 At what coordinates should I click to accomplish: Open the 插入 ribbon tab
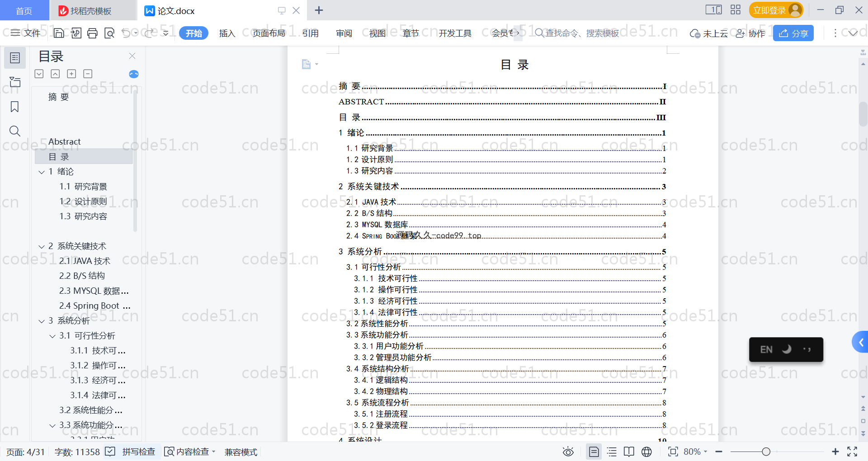[x=227, y=33]
